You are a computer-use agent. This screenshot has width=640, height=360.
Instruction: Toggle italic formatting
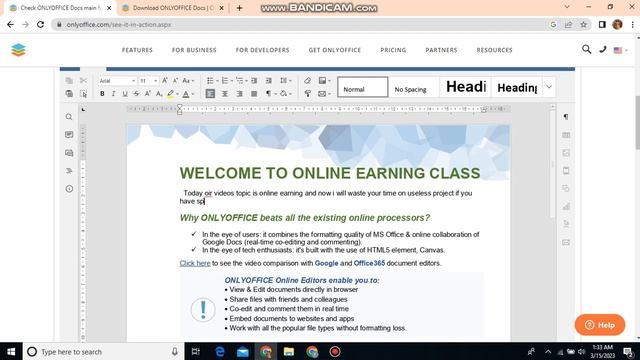point(113,94)
